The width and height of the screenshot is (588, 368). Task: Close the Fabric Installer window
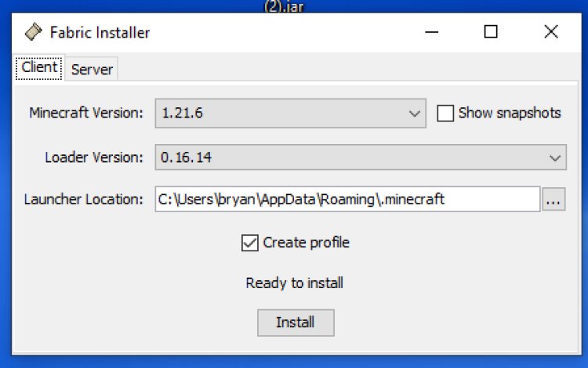pos(551,32)
